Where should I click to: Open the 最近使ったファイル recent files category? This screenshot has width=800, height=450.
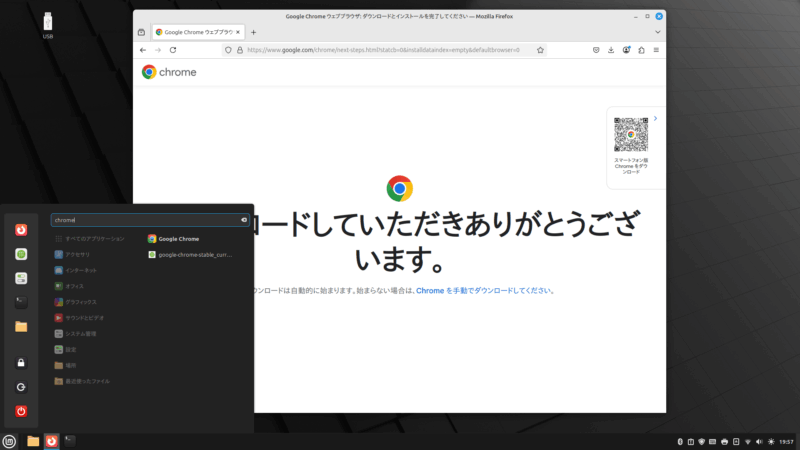coord(82,381)
